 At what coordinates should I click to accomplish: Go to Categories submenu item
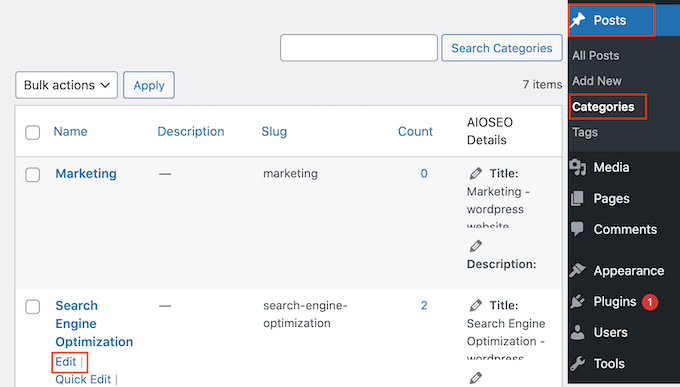click(x=603, y=107)
